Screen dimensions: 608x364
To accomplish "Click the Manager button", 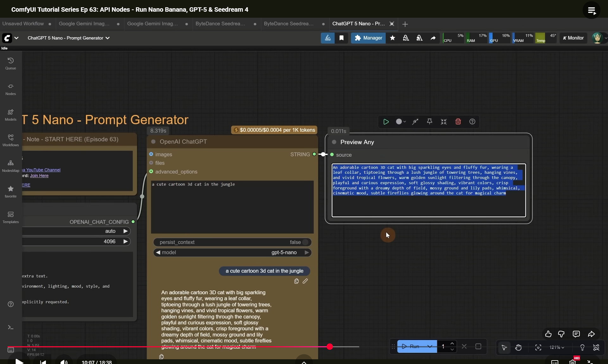I will point(368,38).
